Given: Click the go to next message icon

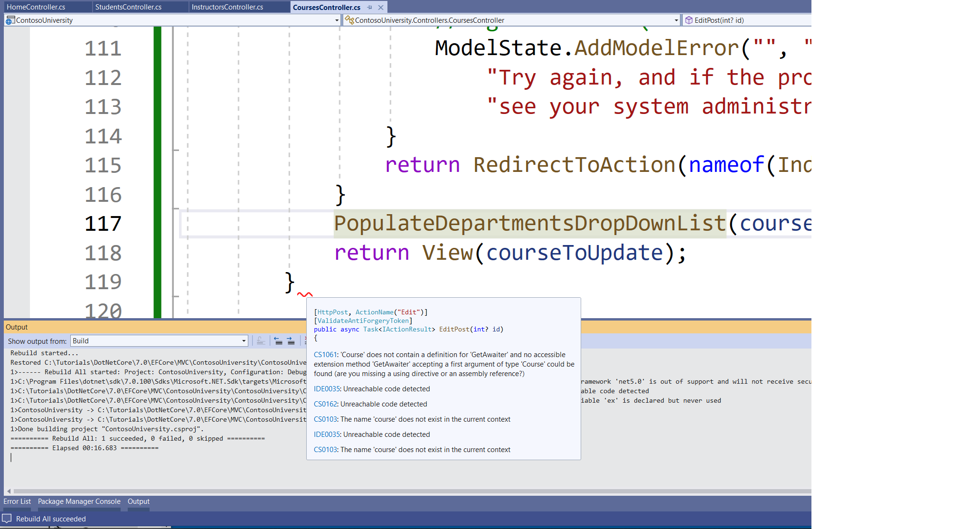Looking at the screenshot, I should 291,340.
